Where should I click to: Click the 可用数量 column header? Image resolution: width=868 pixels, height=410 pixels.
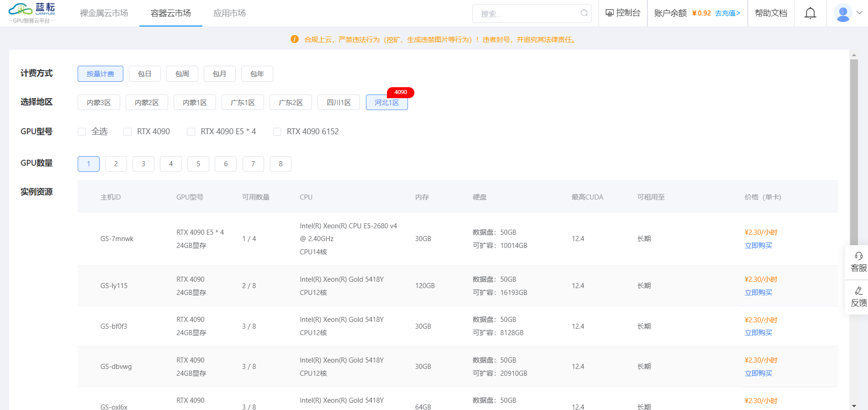(256, 197)
